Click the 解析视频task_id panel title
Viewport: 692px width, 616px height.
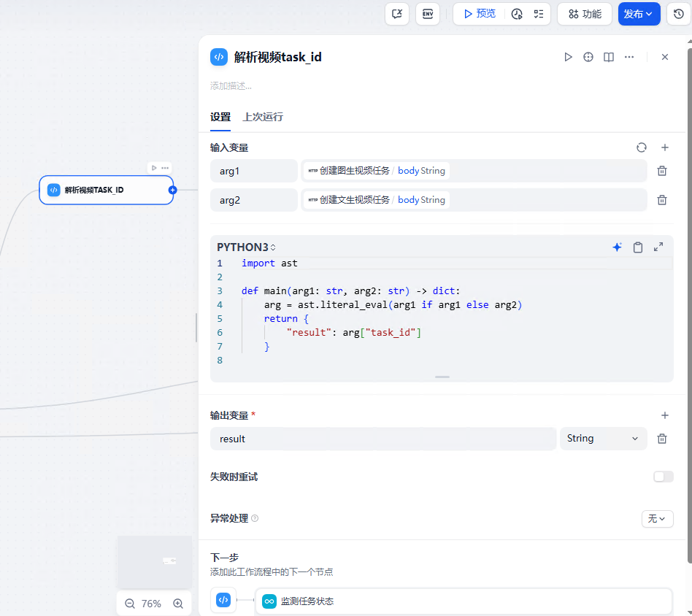click(277, 57)
